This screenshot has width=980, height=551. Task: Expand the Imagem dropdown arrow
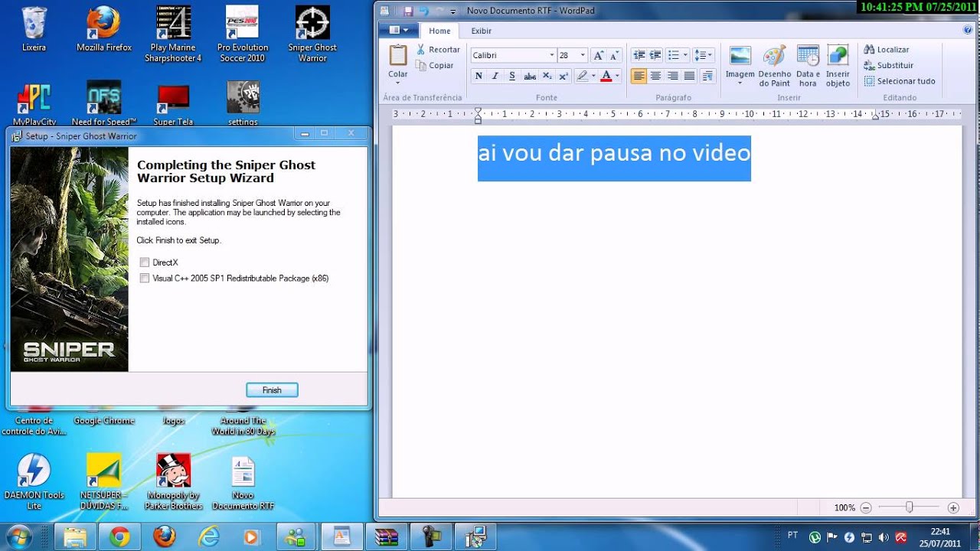click(x=740, y=83)
